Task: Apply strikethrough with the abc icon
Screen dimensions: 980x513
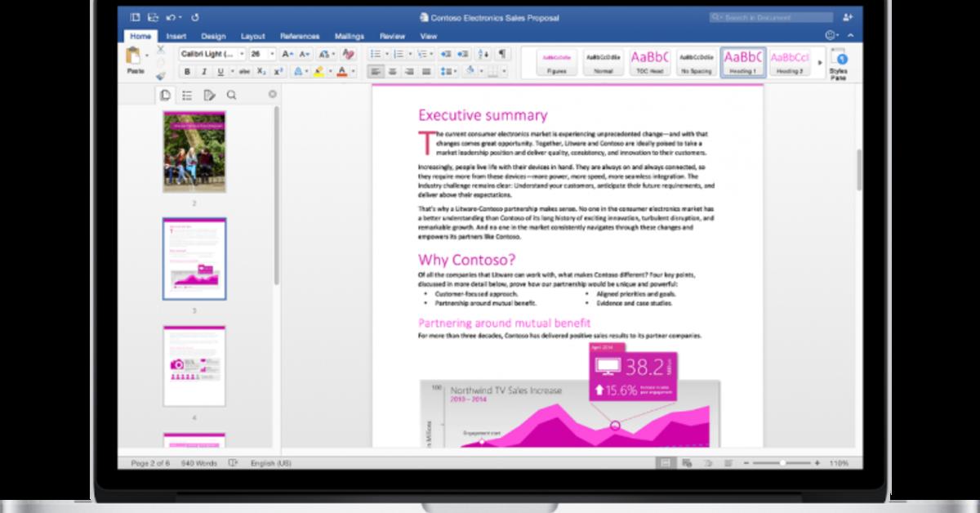Action: point(245,72)
